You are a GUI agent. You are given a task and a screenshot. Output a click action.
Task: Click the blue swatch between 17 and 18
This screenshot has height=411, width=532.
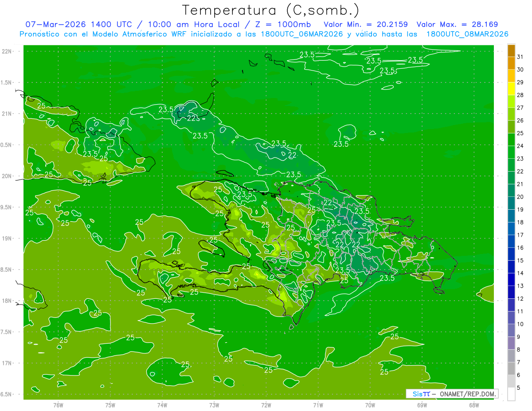[512, 229]
